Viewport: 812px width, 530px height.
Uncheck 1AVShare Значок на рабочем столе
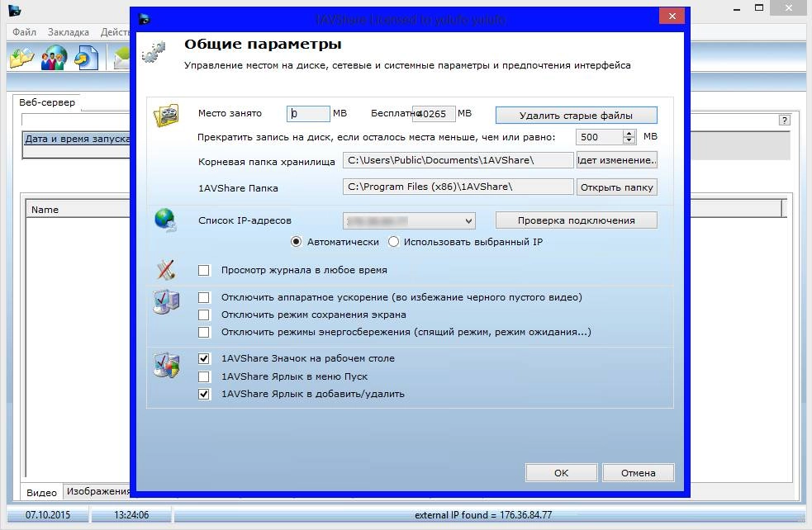(x=204, y=358)
